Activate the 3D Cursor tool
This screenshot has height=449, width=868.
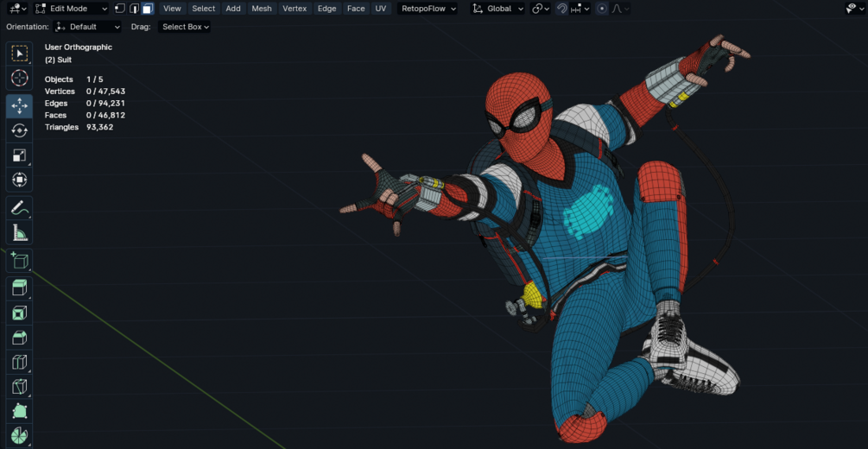pos(19,79)
